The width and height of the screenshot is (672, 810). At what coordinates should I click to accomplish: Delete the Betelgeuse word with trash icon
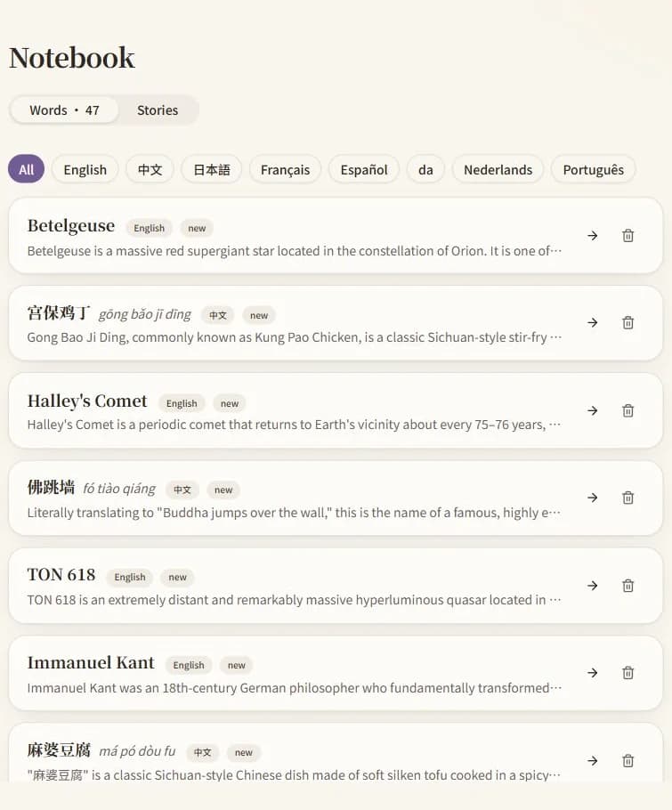coord(627,236)
